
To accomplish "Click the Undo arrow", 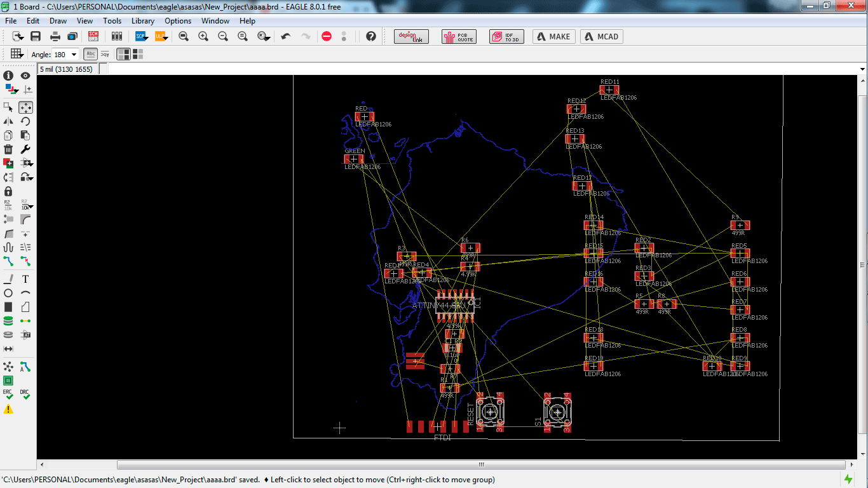I will click(286, 36).
